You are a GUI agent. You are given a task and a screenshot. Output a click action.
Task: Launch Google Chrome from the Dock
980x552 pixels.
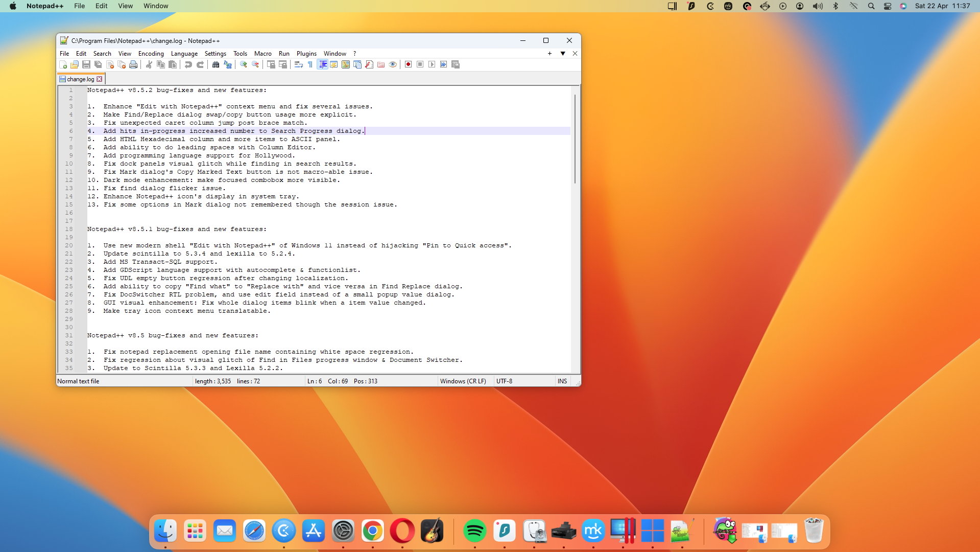tap(372, 531)
